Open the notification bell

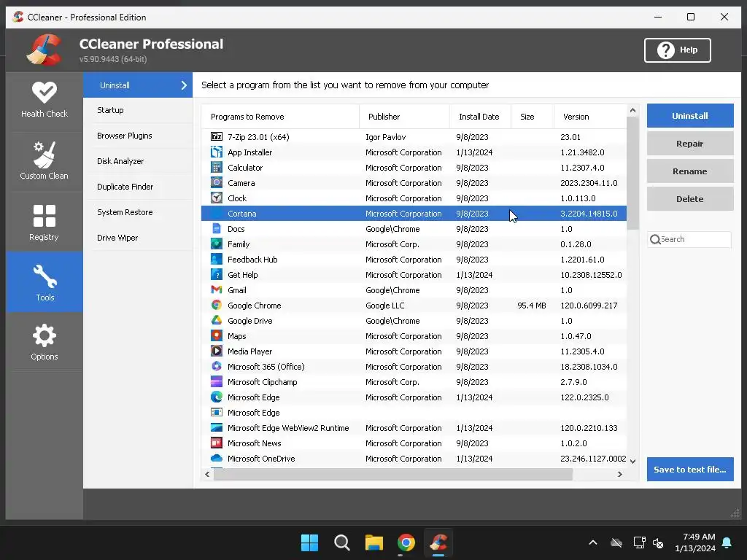(727, 542)
